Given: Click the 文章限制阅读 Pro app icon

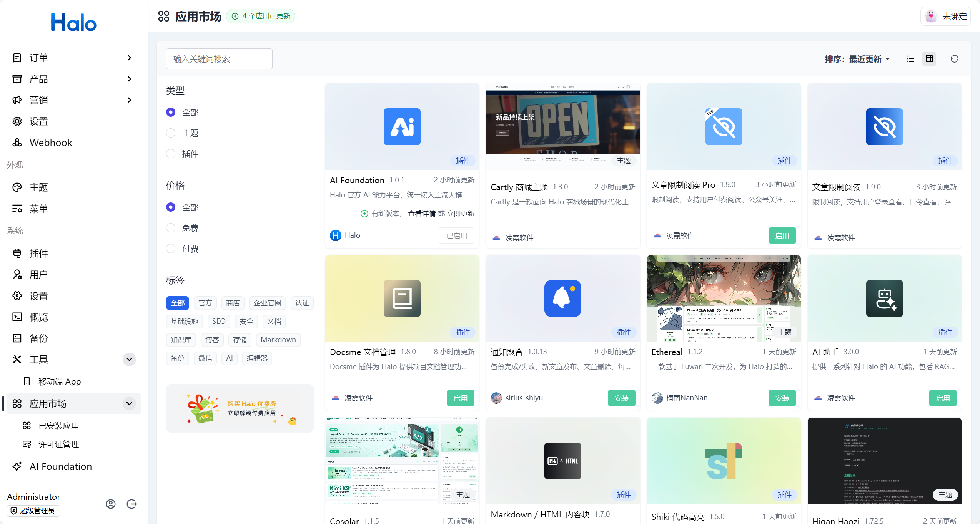Looking at the screenshot, I should [x=724, y=127].
